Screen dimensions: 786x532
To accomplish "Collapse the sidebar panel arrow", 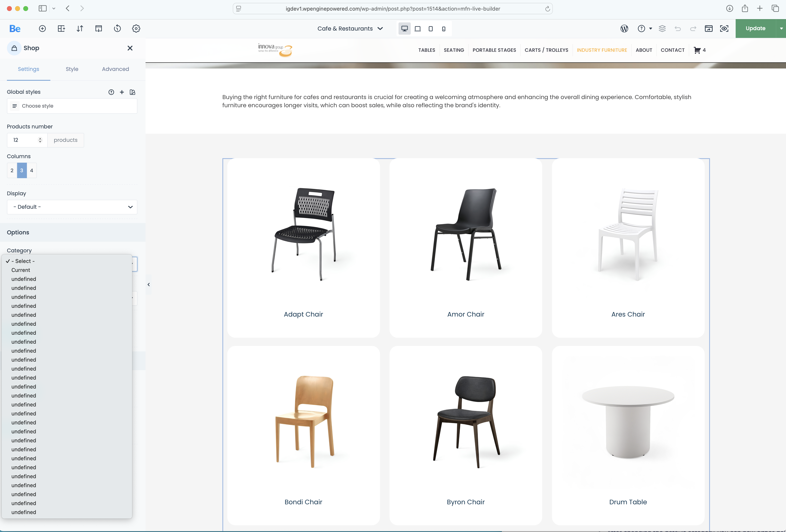I will (148, 284).
